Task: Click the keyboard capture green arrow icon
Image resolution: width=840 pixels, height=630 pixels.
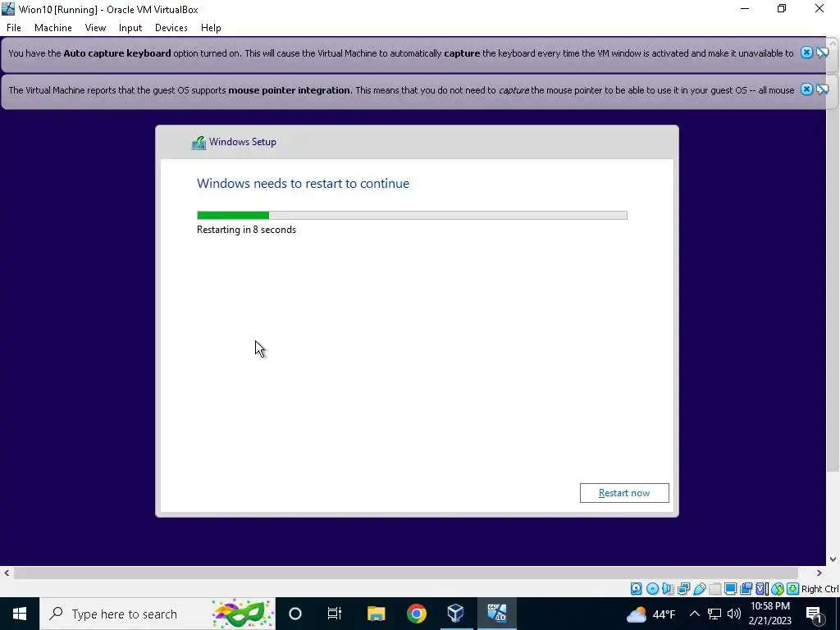Action: click(x=793, y=589)
